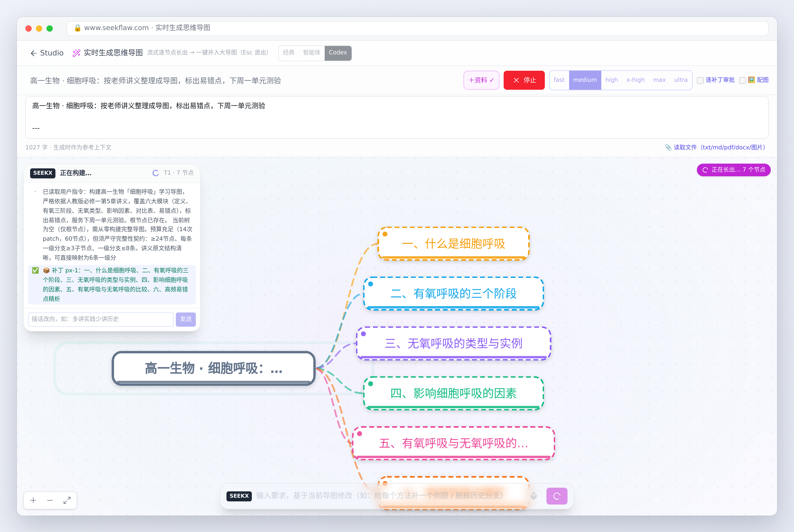Select node 一、什么是细胞呼吸
This screenshot has height=532, width=794.
[454, 244]
